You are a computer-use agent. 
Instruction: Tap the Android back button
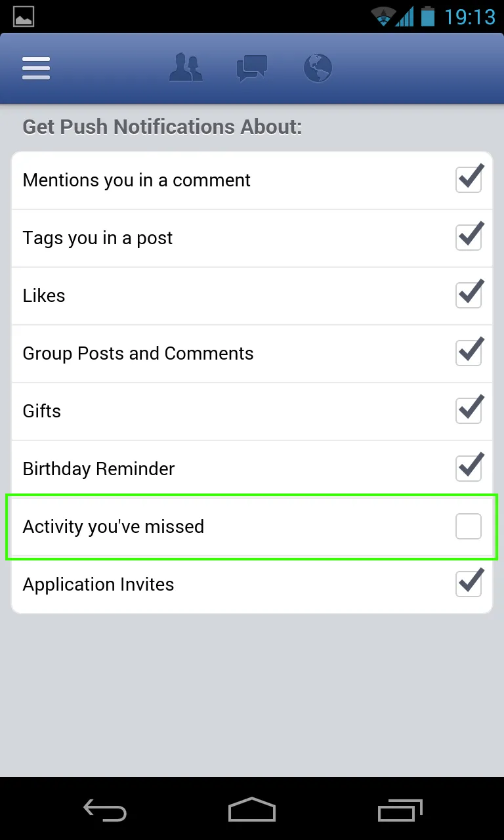105,810
